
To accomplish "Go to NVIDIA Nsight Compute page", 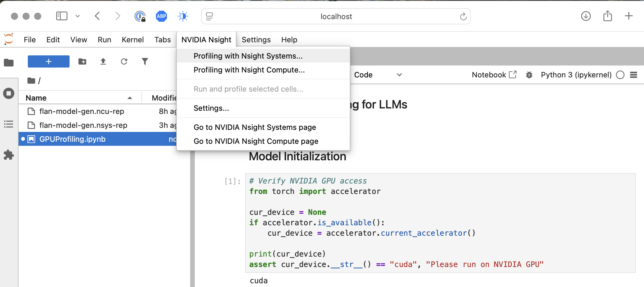I will point(263,141).
